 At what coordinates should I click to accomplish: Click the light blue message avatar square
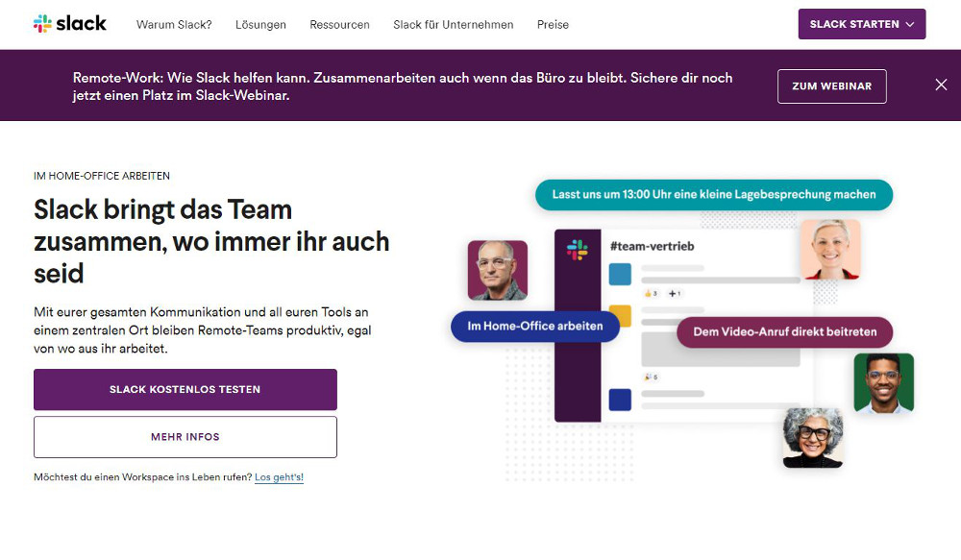620,274
